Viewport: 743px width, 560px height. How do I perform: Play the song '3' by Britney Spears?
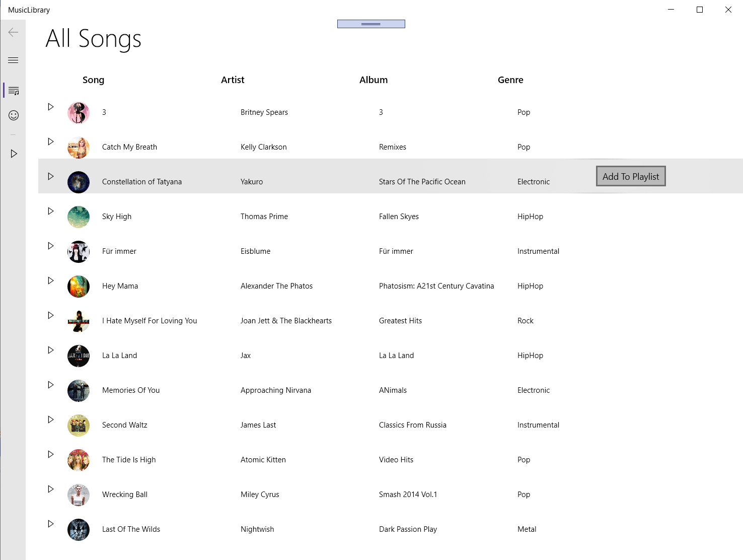(50, 106)
